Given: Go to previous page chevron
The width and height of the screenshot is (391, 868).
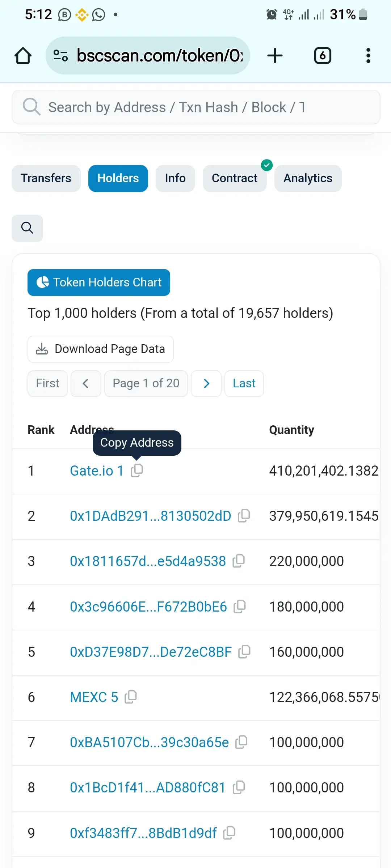Looking at the screenshot, I should (x=86, y=383).
